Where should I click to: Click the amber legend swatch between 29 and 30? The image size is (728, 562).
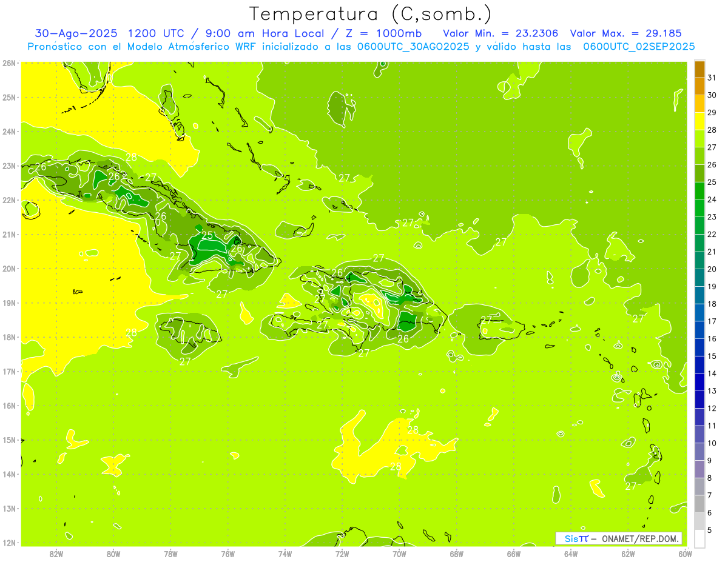coord(699,104)
